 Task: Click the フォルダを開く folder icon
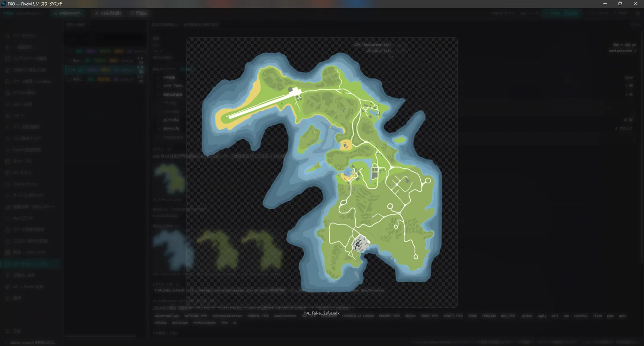[96, 13]
